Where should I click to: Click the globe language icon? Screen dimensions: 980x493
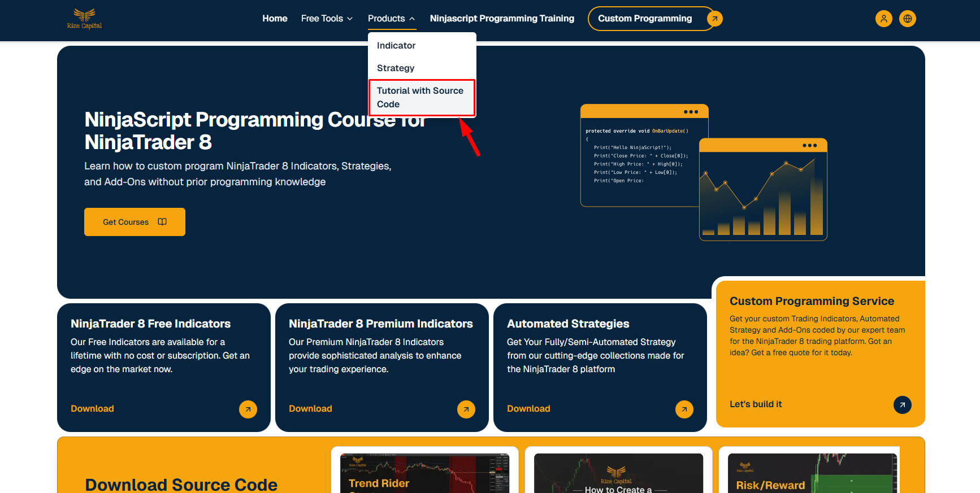[x=907, y=19]
